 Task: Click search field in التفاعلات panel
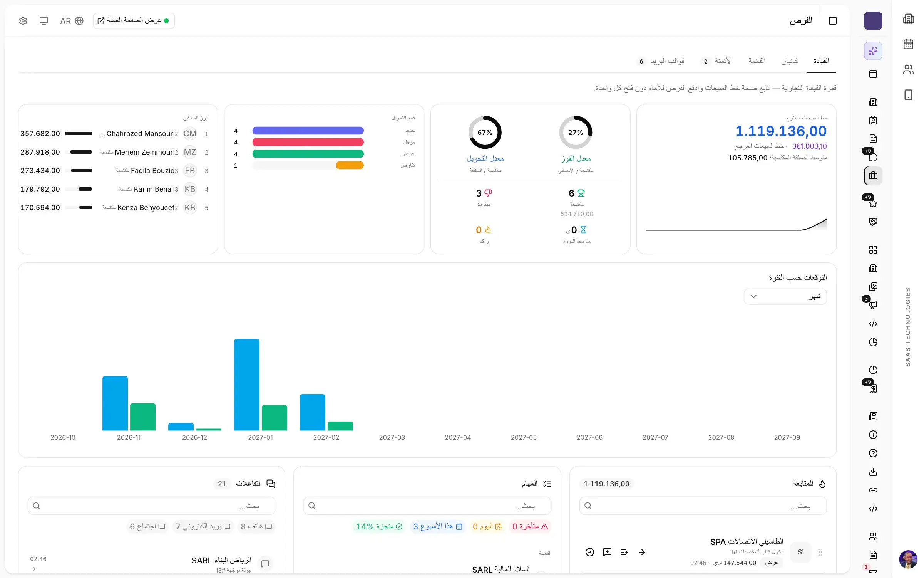[x=152, y=506]
